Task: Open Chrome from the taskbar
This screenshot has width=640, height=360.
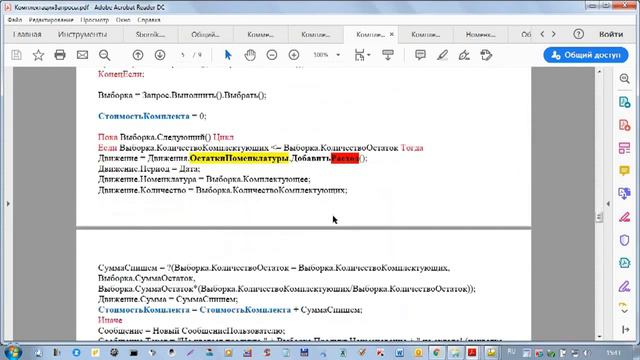Action: click(x=436, y=352)
